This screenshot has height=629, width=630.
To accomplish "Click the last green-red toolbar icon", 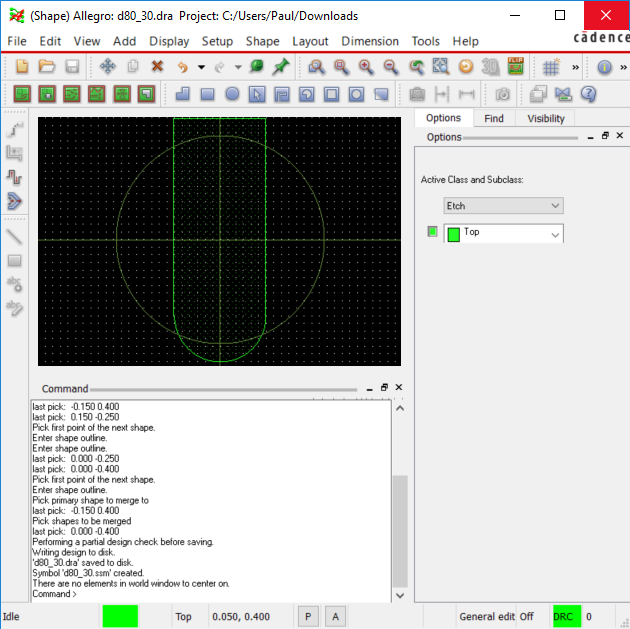I will 146,94.
